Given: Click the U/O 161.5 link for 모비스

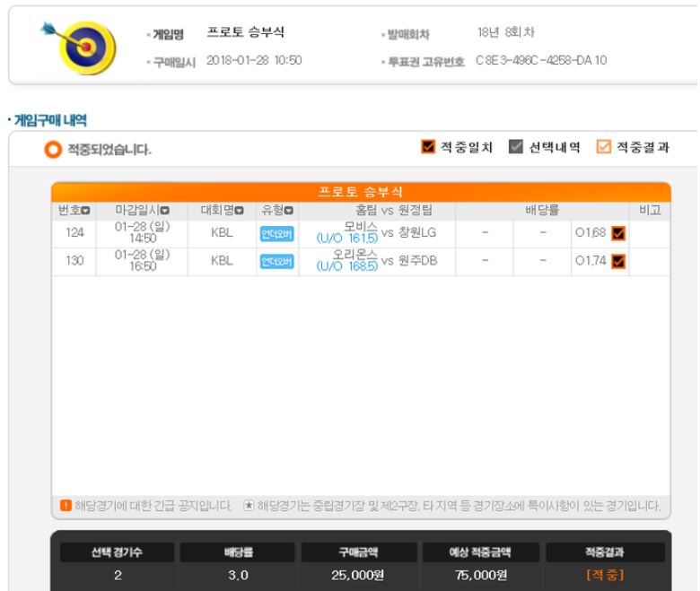Looking at the screenshot, I should (x=347, y=239).
